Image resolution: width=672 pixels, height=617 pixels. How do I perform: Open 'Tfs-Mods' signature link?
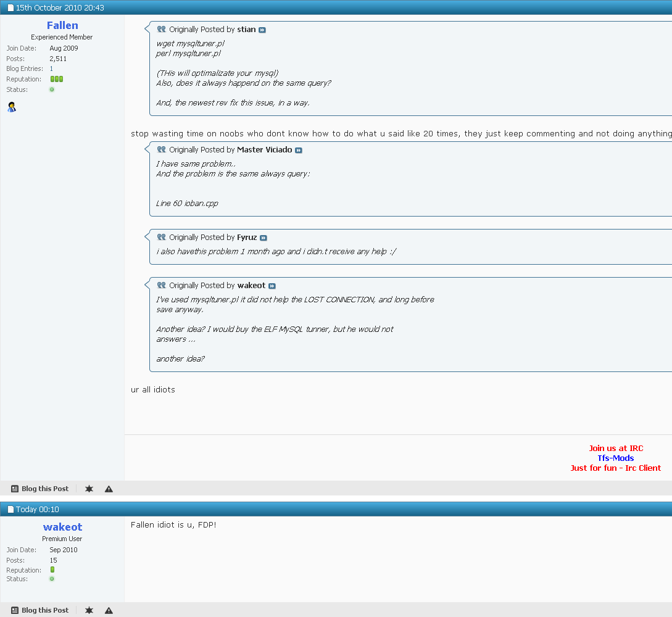(616, 458)
